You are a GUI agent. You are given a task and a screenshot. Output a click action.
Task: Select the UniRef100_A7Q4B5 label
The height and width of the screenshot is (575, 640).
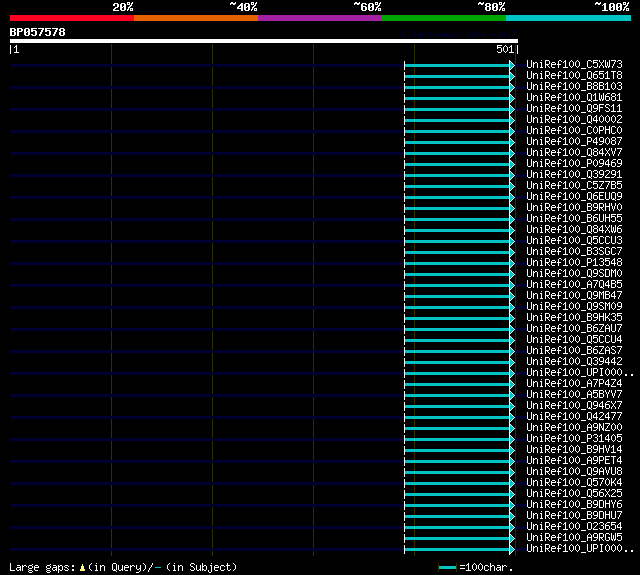(574, 285)
